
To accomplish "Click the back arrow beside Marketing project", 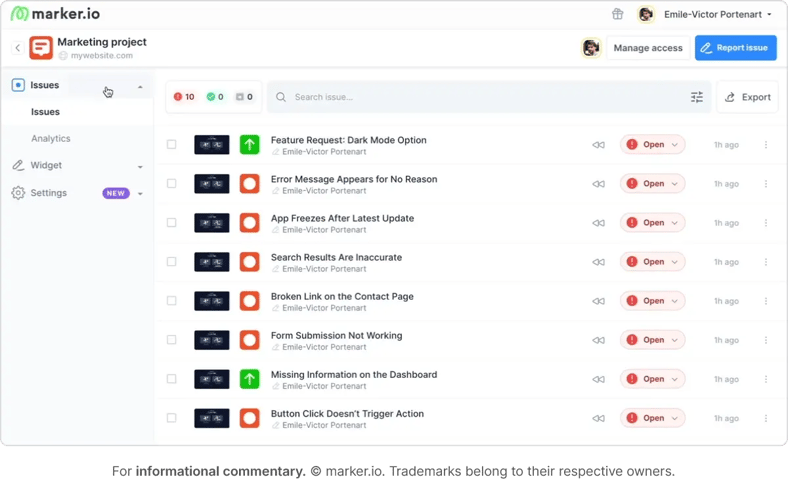I will tap(18, 48).
